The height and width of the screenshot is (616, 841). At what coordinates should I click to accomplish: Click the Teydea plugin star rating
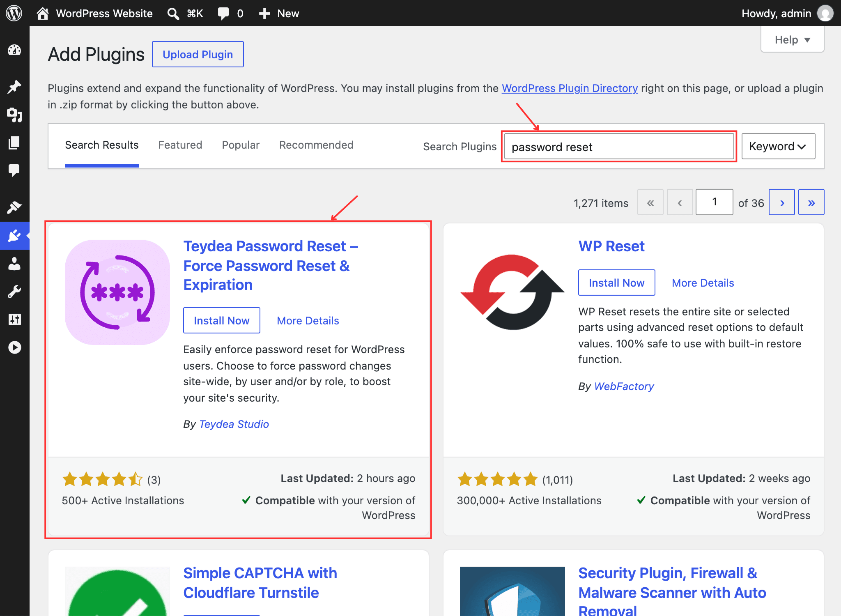[x=103, y=479]
